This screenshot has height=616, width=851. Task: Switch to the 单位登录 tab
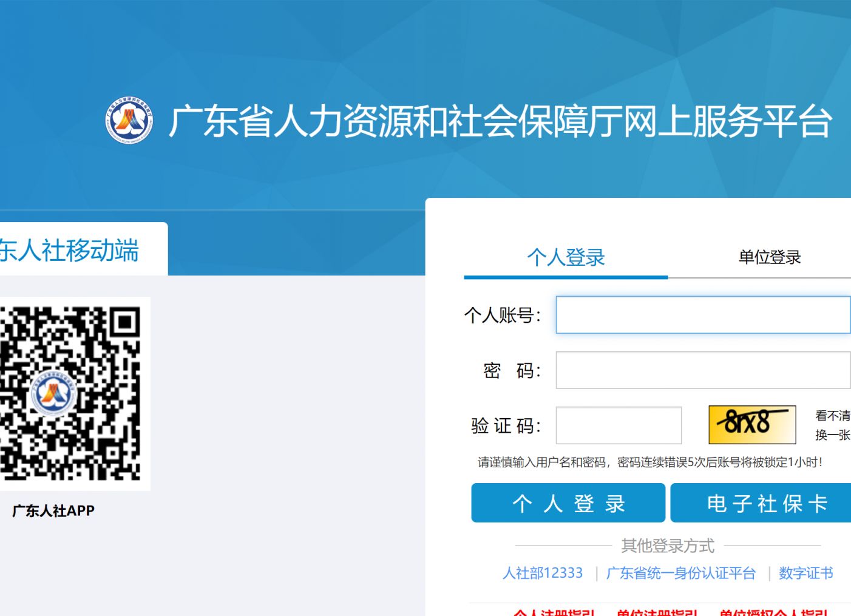pos(769,257)
